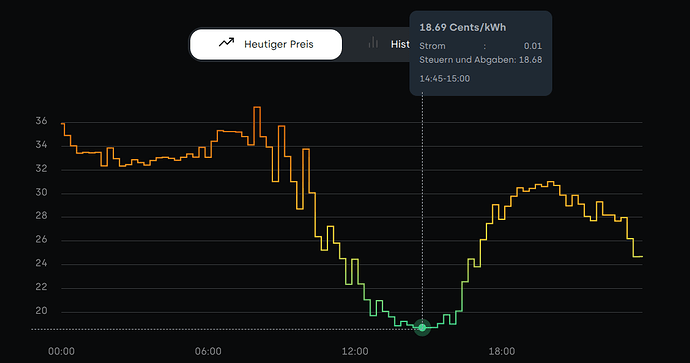Image resolution: width=690 pixels, height=363 pixels.
Task: Select the Heutiger Preis tab
Action: [266, 44]
